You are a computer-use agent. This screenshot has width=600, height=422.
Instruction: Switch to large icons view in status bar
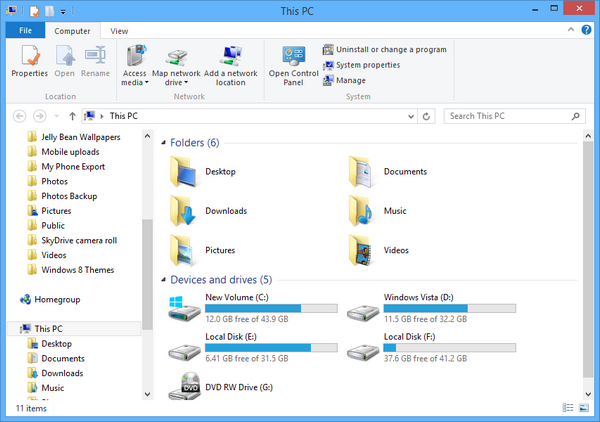click(x=584, y=408)
